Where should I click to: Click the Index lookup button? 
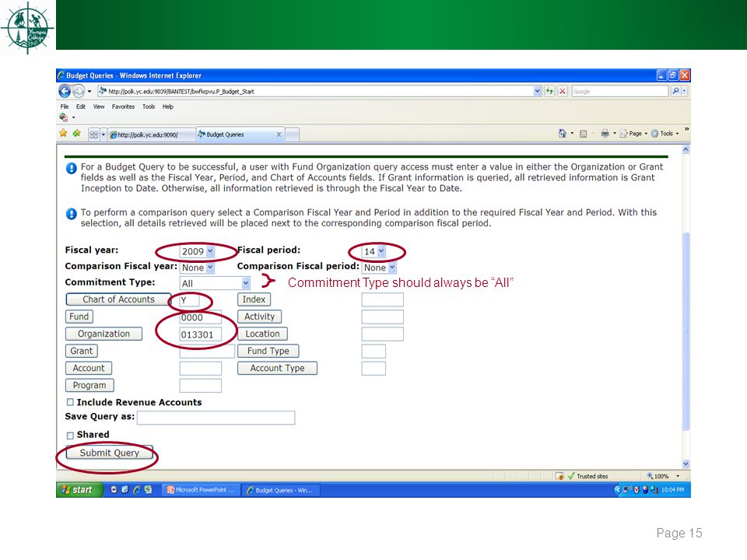click(254, 299)
